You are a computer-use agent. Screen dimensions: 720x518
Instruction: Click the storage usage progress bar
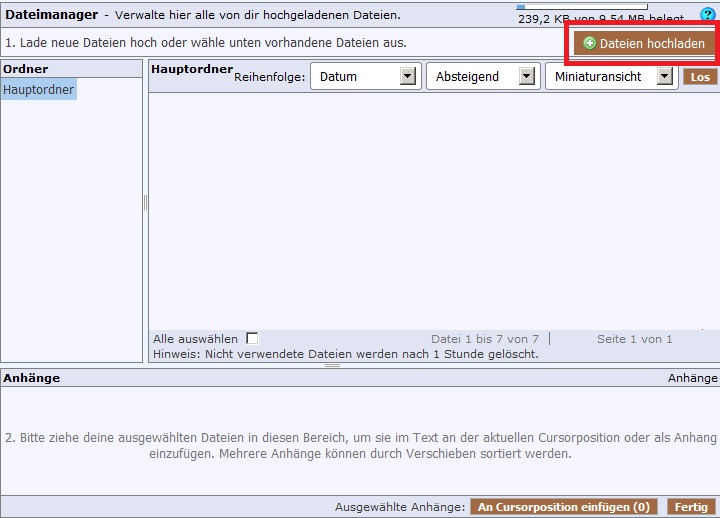(x=581, y=7)
